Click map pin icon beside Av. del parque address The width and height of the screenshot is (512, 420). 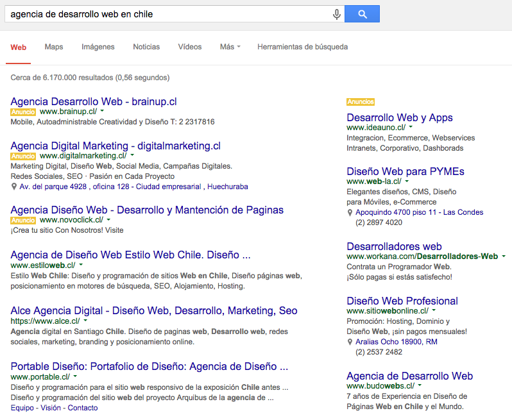13,187
